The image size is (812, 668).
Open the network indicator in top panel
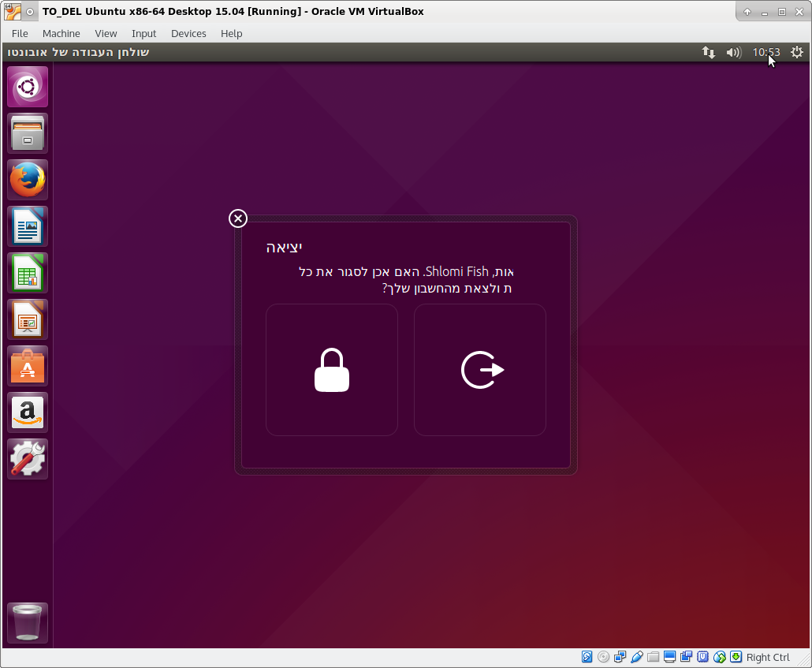[709, 52]
